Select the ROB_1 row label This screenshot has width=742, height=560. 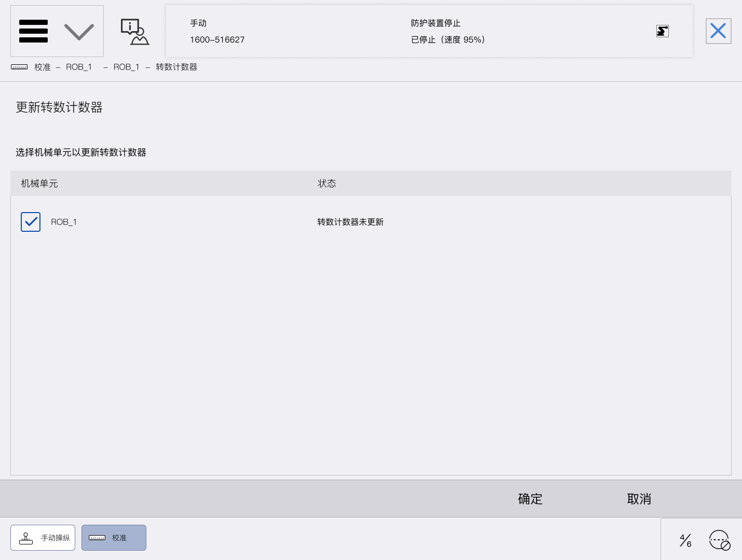64,222
